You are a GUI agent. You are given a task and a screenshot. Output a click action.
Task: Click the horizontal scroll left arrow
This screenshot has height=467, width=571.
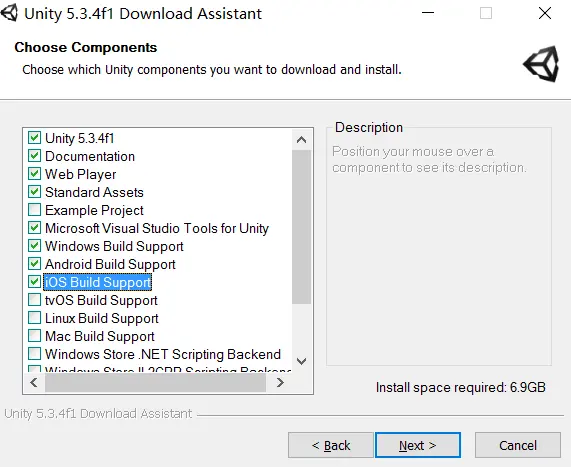tap(34, 382)
